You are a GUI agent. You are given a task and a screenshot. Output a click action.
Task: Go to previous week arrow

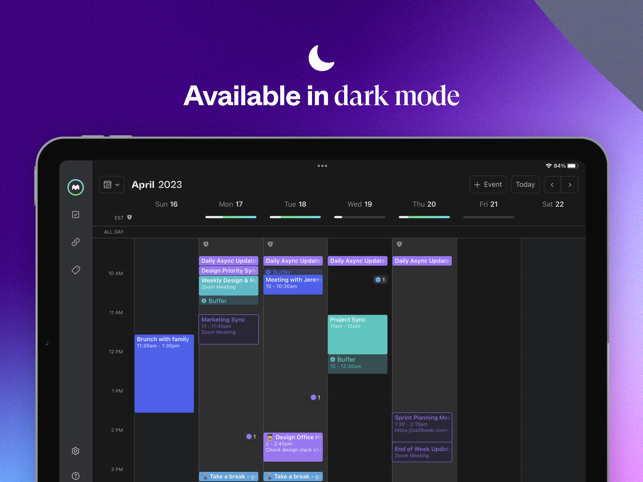pos(552,185)
